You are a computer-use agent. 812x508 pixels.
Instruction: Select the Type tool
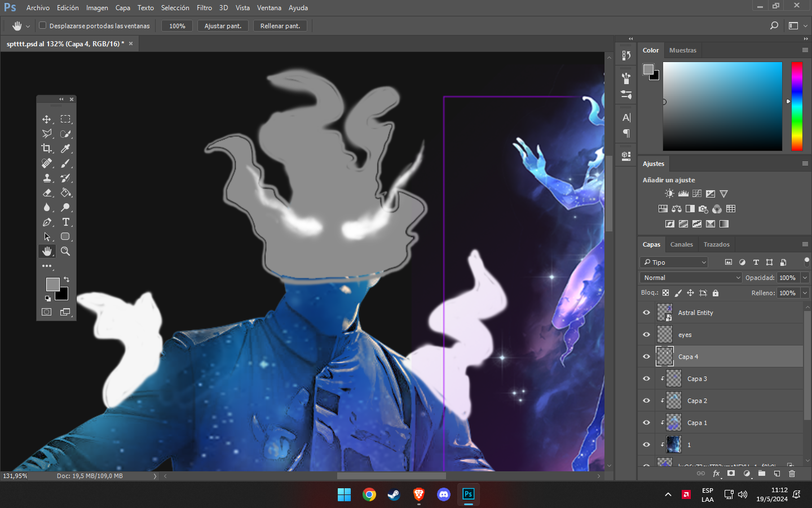(65, 222)
